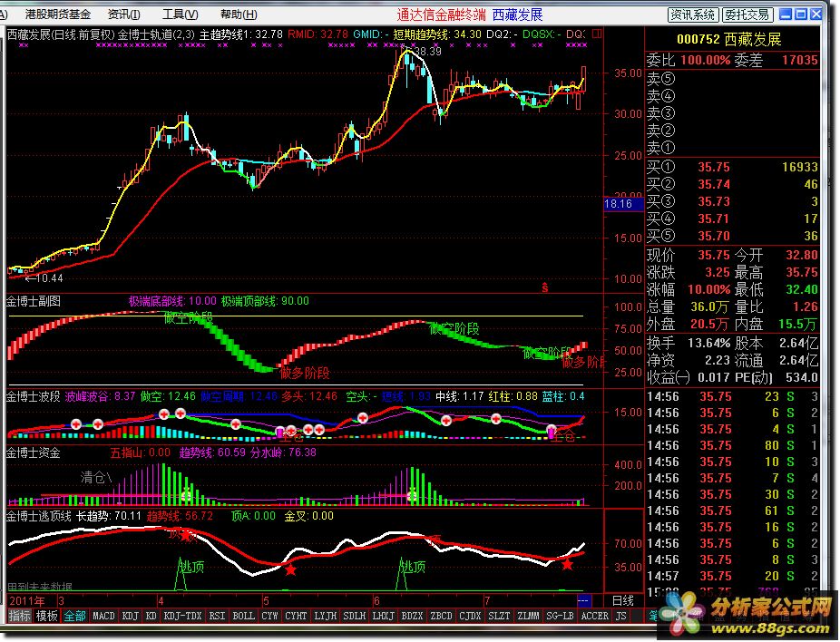Image resolution: width=840 pixels, height=642 pixels.
Task: Open the 港股期货基金 menu
Action: (58, 15)
